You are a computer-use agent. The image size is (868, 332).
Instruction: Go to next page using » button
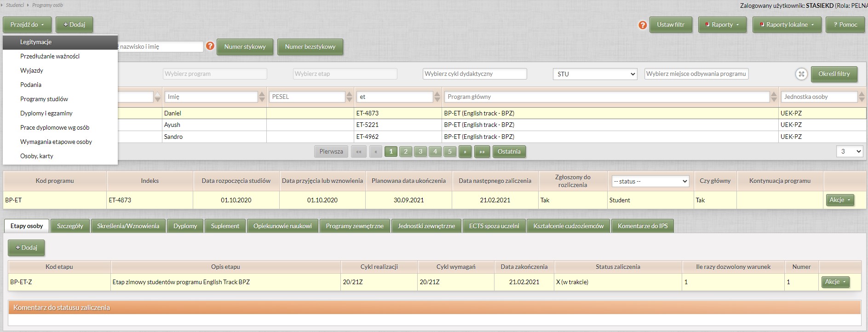465,151
